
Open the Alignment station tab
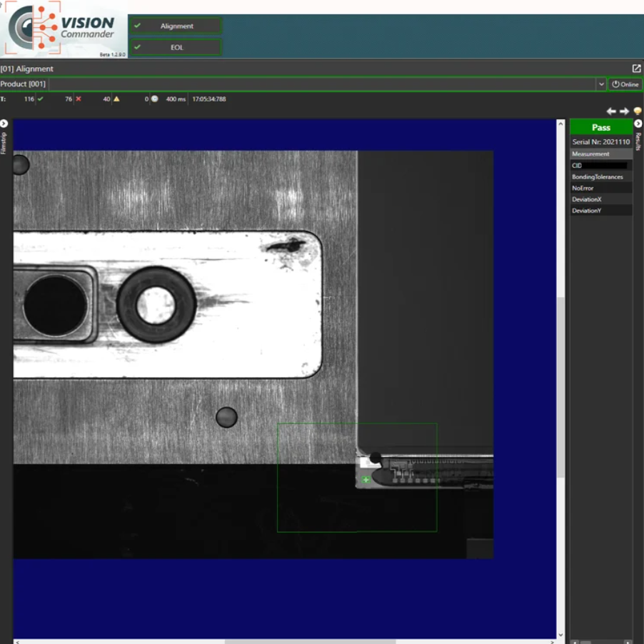point(176,26)
